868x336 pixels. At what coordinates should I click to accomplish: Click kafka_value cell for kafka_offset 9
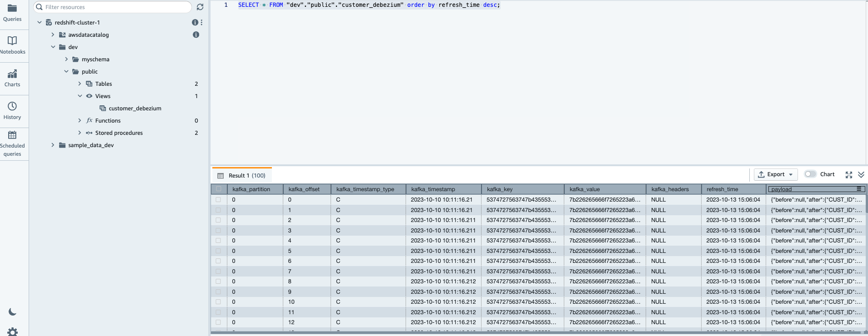605,292
